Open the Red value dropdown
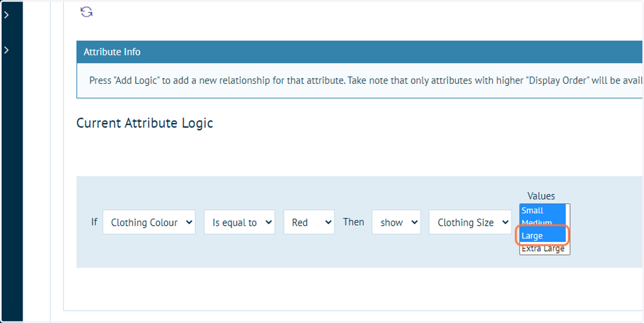 point(309,222)
